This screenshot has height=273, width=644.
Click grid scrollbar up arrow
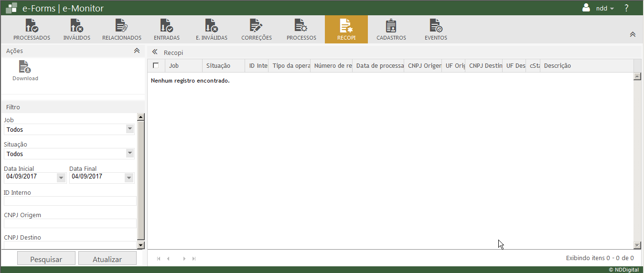tap(637, 76)
